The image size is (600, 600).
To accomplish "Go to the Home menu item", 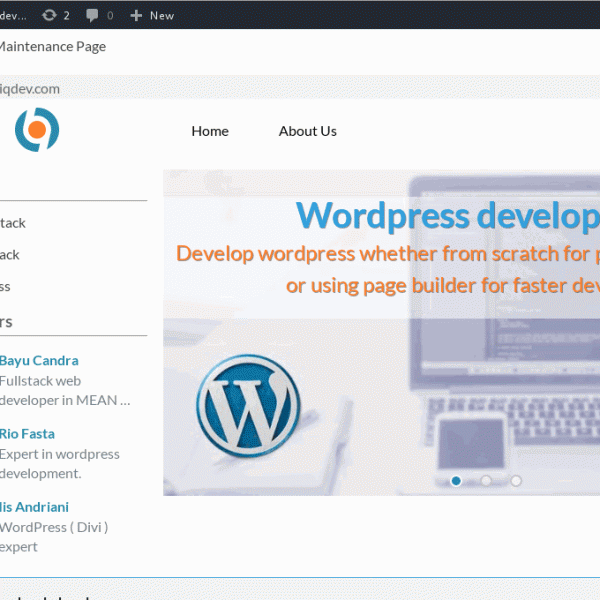I will [x=210, y=131].
